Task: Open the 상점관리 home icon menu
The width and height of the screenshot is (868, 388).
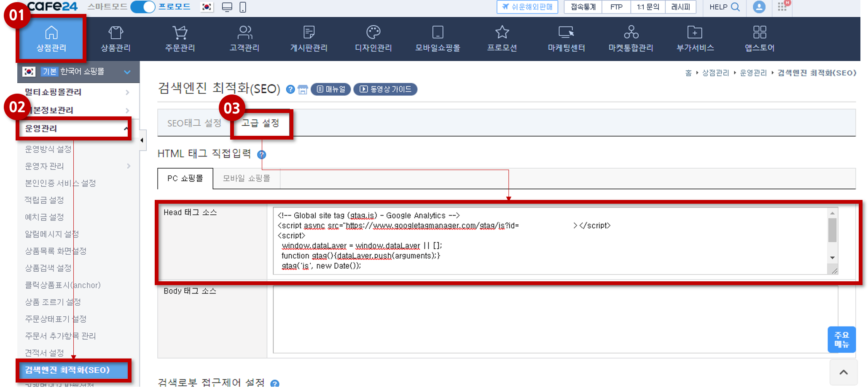Action: tap(51, 38)
